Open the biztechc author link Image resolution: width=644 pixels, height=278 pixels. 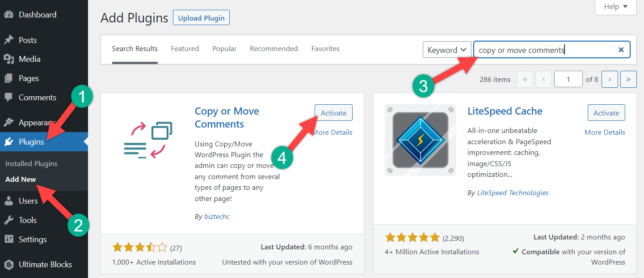click(x=217, y=216)
